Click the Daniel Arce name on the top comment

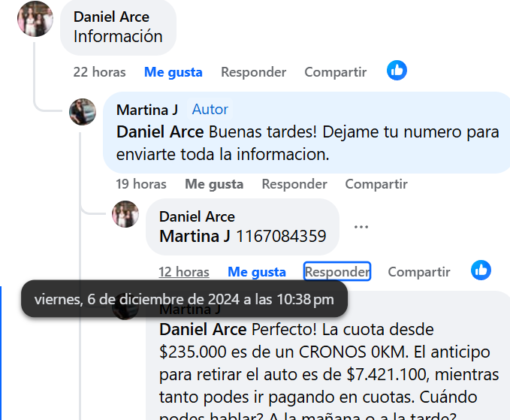pos(111,17)
